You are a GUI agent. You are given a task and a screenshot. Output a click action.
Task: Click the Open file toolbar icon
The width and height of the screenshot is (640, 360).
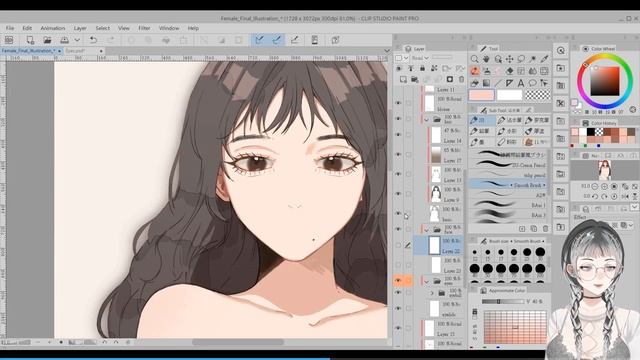click(47, 40)
